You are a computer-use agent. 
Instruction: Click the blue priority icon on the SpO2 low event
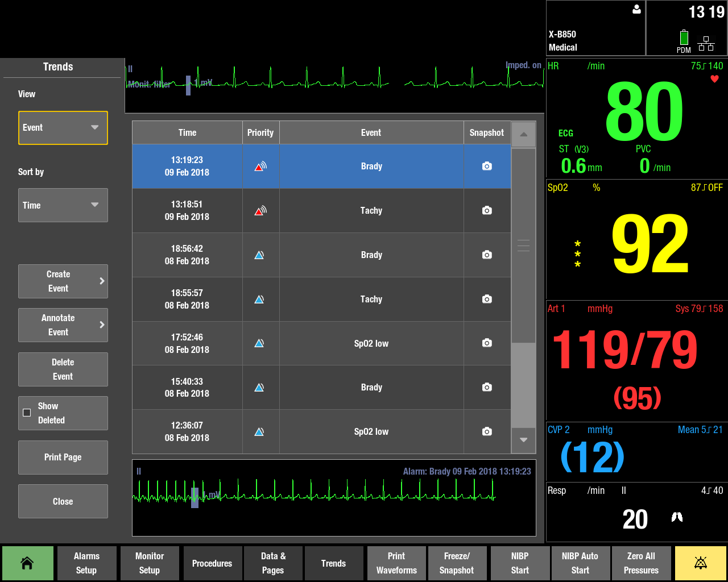[x=260, y=343]
